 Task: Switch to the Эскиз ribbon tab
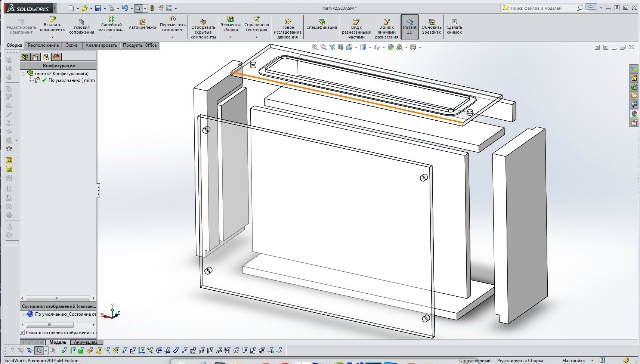click(x=71, y=45)
